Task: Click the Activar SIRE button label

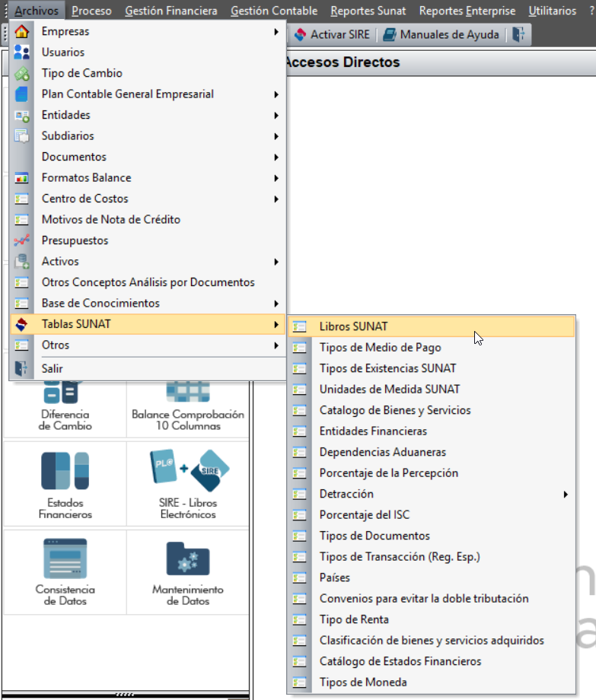Action: click(340, 34)
